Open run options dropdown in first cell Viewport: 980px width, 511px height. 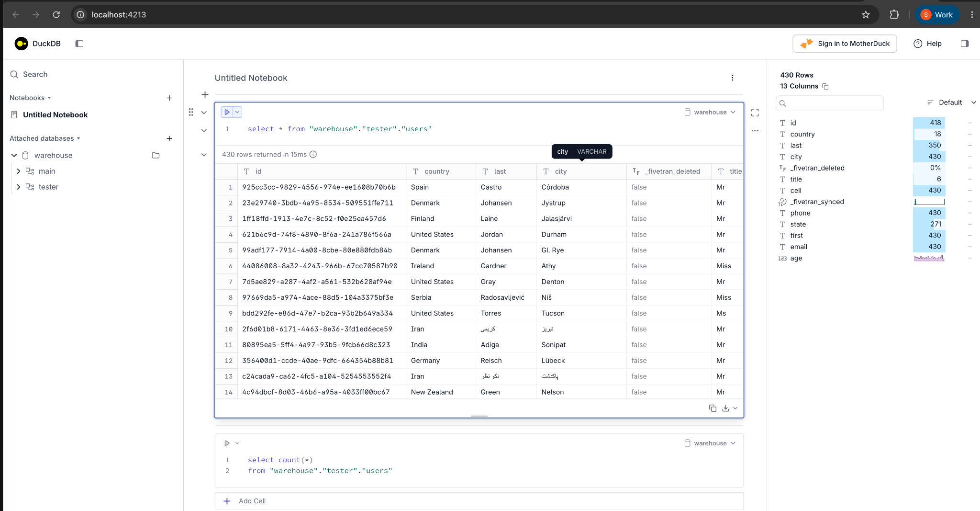click(237, 112)
